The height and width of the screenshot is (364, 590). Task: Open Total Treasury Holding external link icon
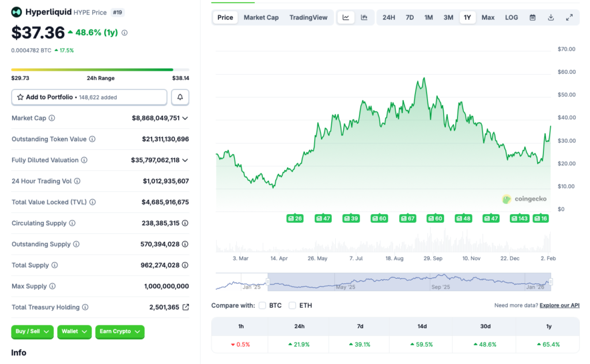(186, 308)
